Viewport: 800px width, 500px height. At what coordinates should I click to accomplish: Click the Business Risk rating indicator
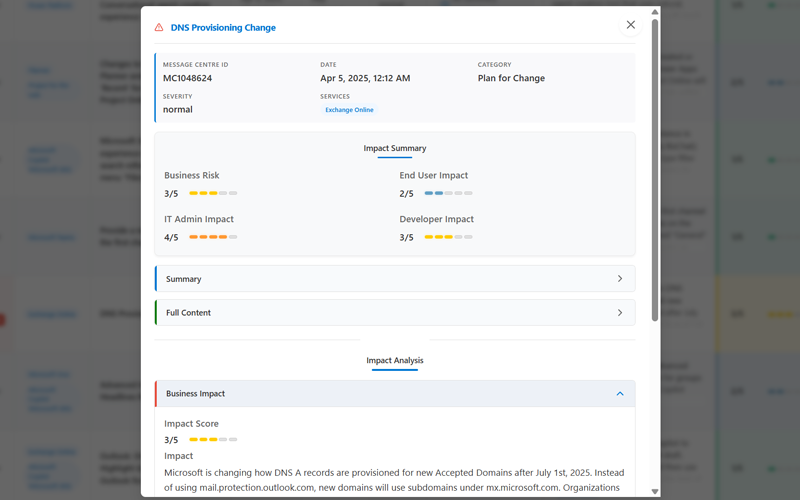click(213, 193)
